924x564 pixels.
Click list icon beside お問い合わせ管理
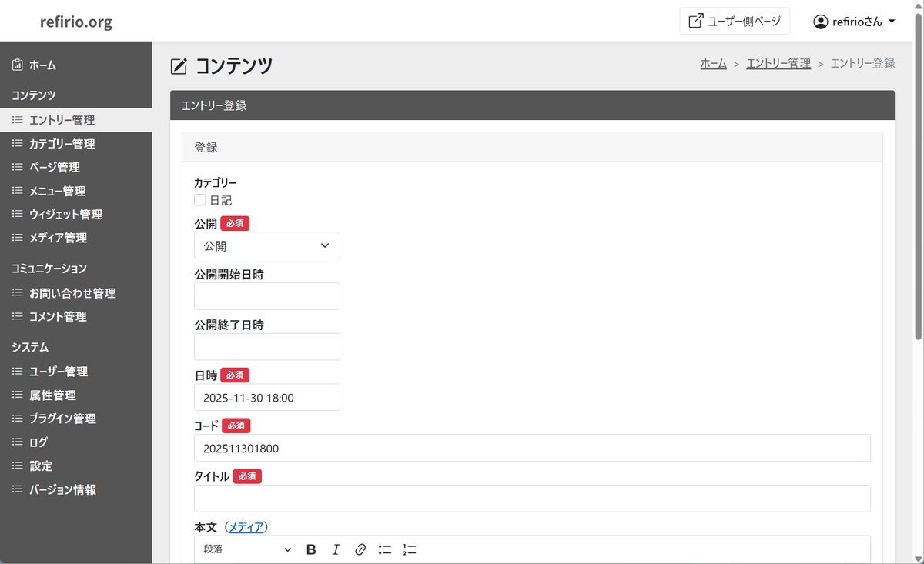tap(18, 293)
